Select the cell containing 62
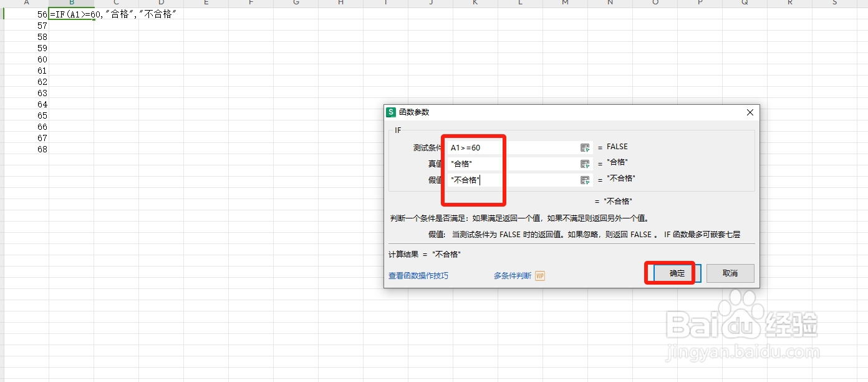 tap(26, 82)
